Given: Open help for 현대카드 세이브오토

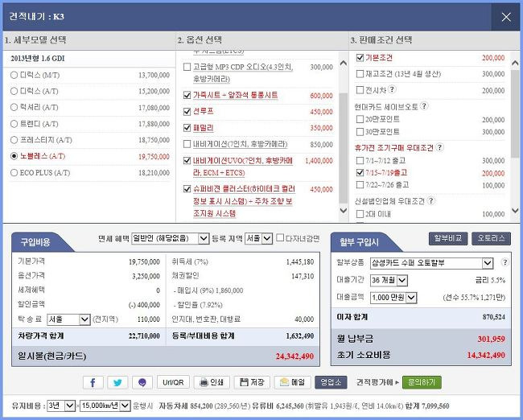Looking at the screenshot, I should pos(423,106).
